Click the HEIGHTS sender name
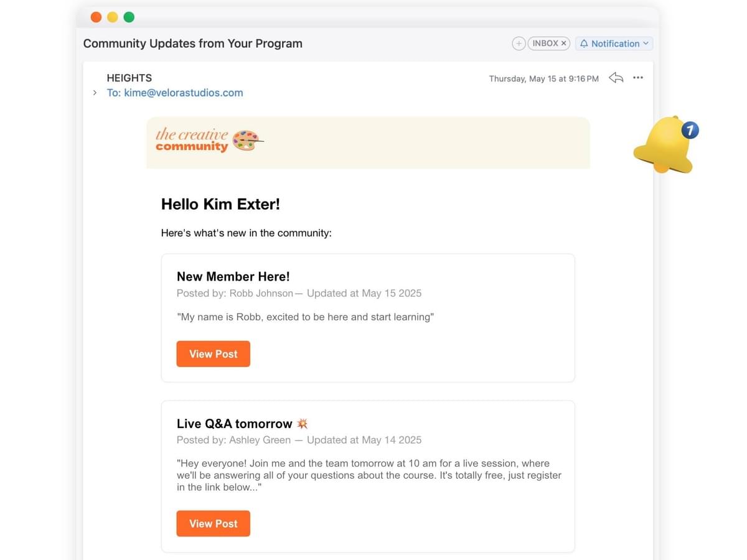Viewport: 747px width, 560px height. tap(129, 78)
